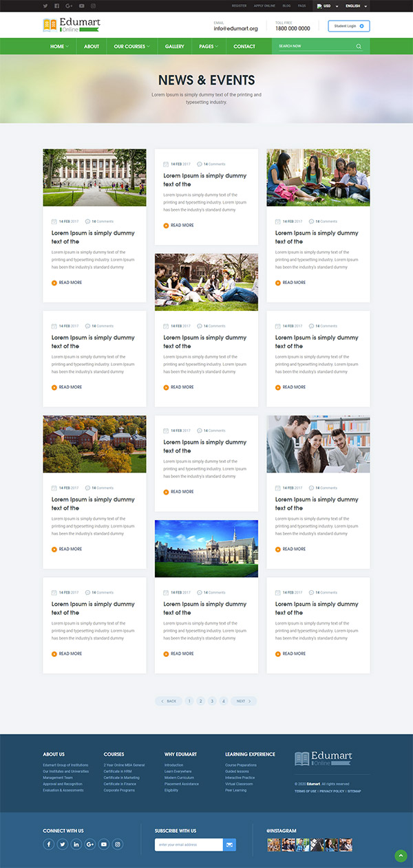The height and width of the screenshot is (868, 413).
Task: Open the footer LinkedIn circle icon
Action: tap(76, 844)
